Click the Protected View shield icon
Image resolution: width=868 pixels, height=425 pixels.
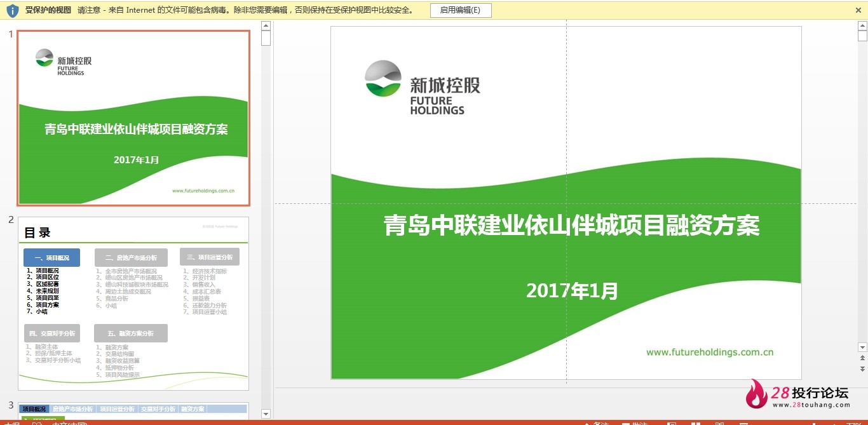[12, 10]
